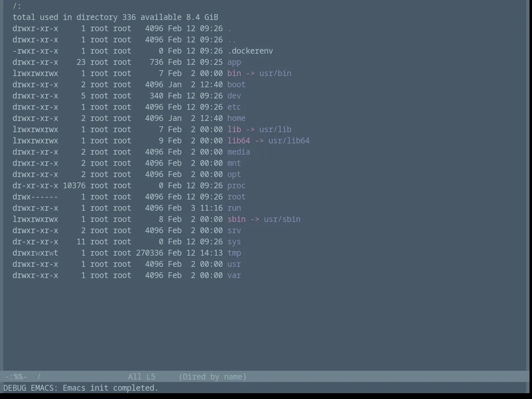Open the srv directory entry
This screenshot has height=399, width=532.
pyautogui.click(x=234, y=231)
